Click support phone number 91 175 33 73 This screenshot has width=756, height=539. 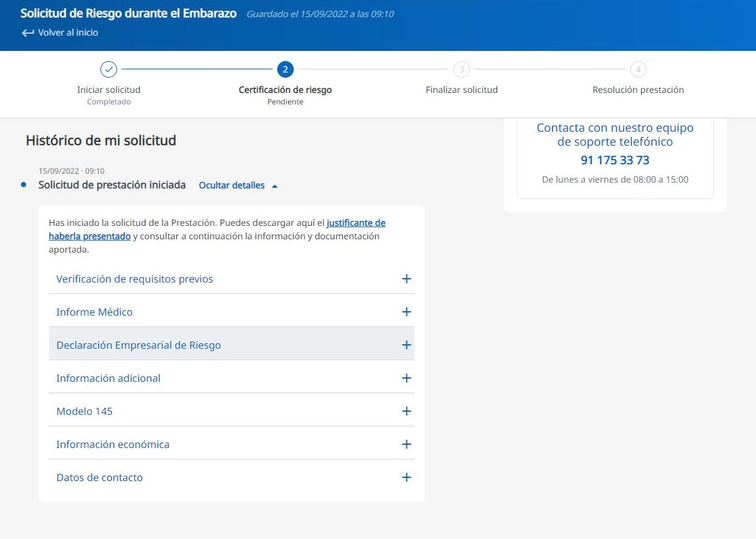615,160
